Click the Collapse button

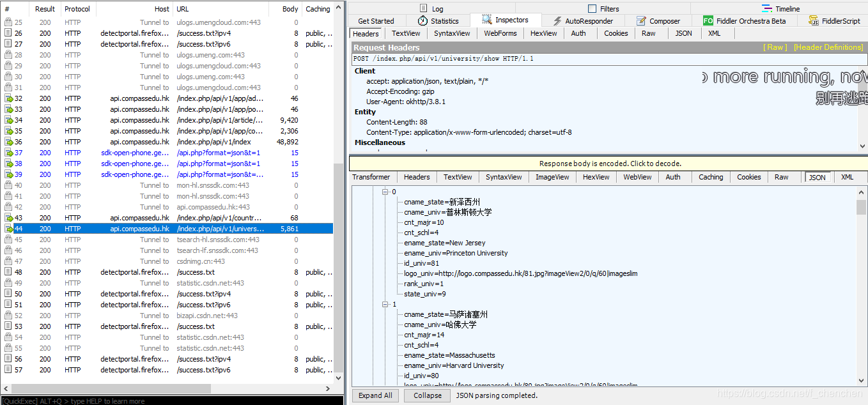tap(428, 395)
